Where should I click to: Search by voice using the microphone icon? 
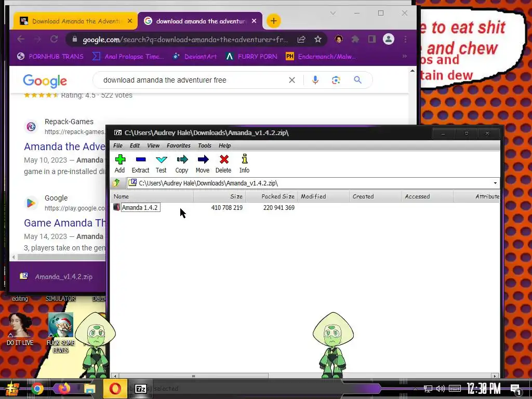[315, 80]
